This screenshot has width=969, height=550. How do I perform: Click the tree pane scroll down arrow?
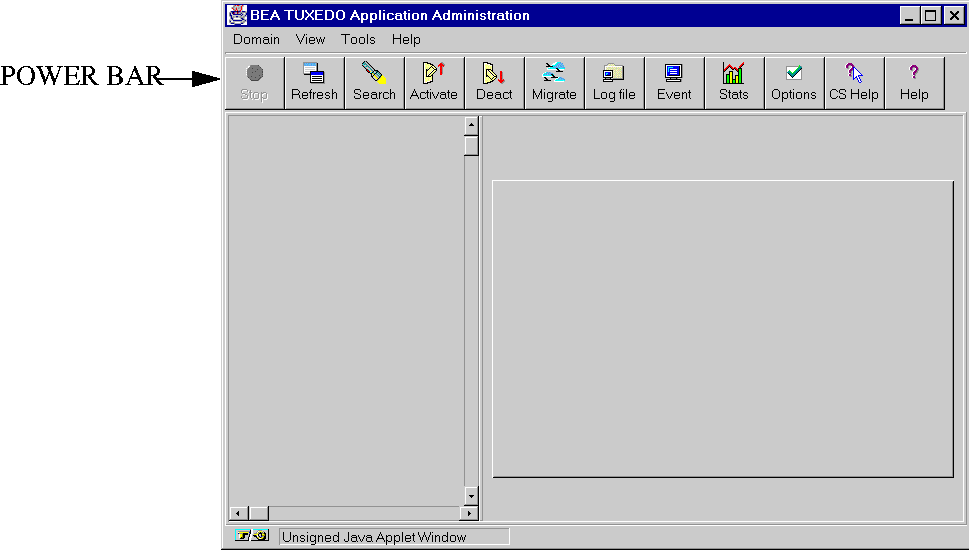tap(471, 496)
